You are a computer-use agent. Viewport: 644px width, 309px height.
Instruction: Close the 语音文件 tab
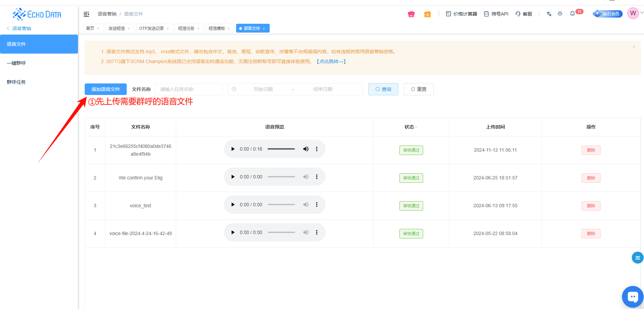pyautogui.click(x=264, y=28)
